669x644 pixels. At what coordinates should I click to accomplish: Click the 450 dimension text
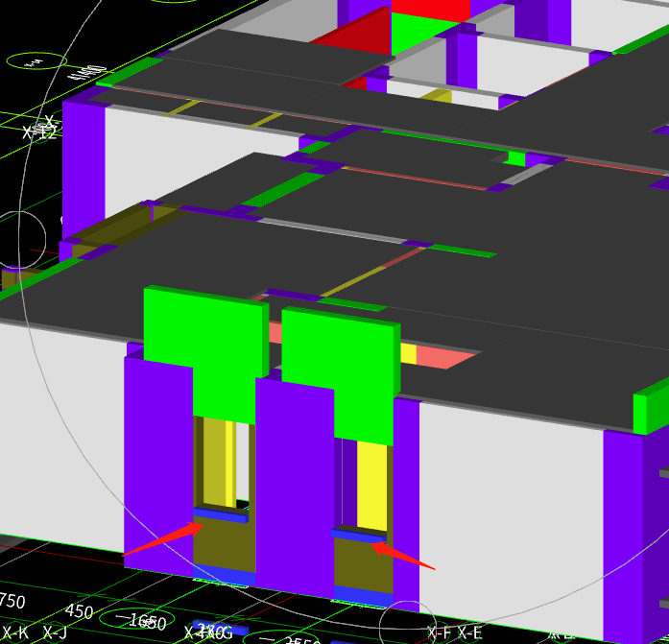click(79, 612)
